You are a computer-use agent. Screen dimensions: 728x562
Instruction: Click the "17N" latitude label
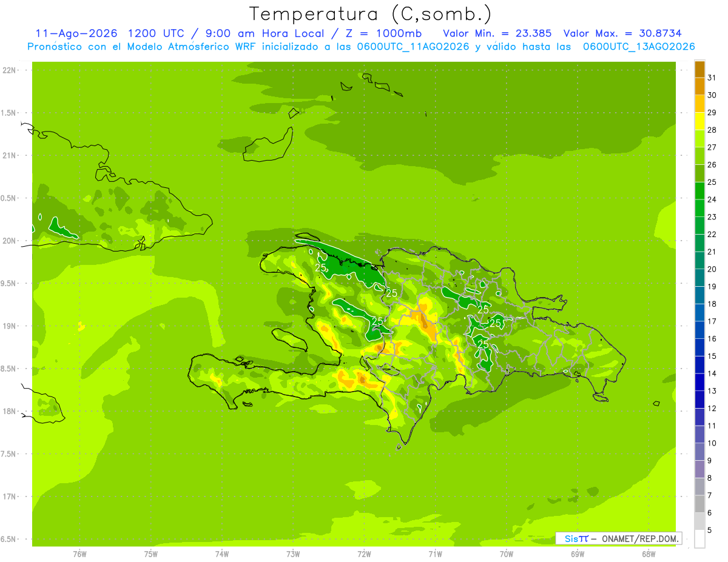9,497
